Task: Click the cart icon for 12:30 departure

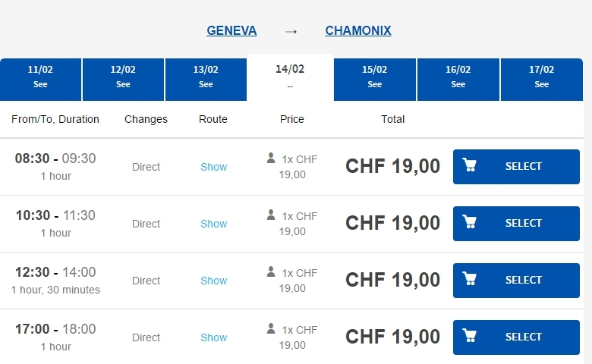Action: click(x=470, y=279)
